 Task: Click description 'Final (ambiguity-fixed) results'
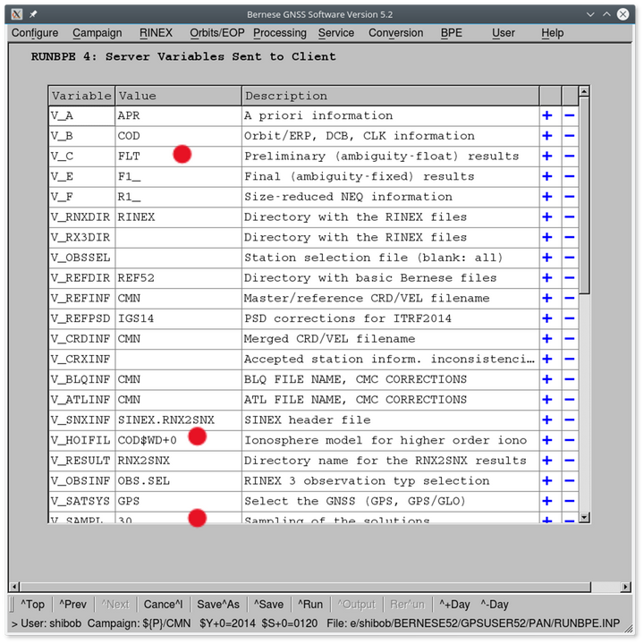pyautogui.click(x=359, y=176)
